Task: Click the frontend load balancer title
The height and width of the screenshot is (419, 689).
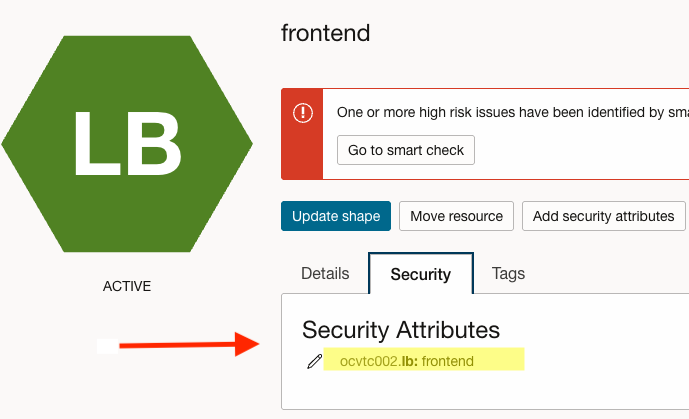Action: tap(326, 33)
